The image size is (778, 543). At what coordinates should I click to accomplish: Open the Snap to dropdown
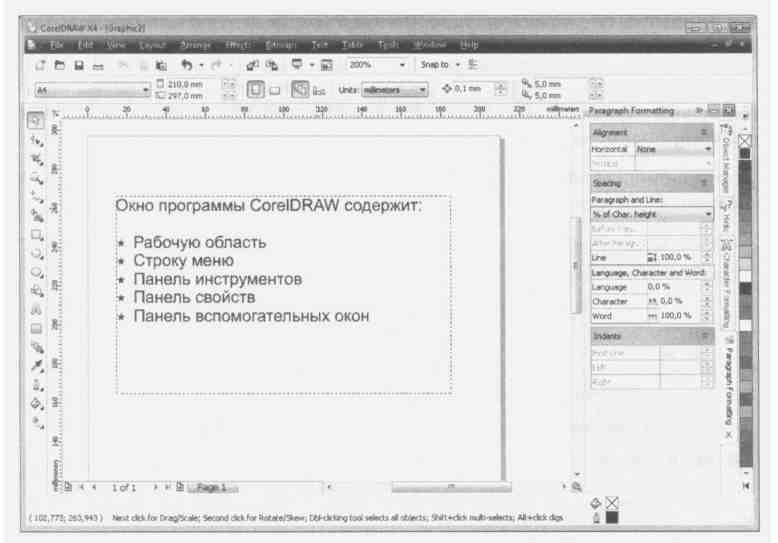[458, 65]
